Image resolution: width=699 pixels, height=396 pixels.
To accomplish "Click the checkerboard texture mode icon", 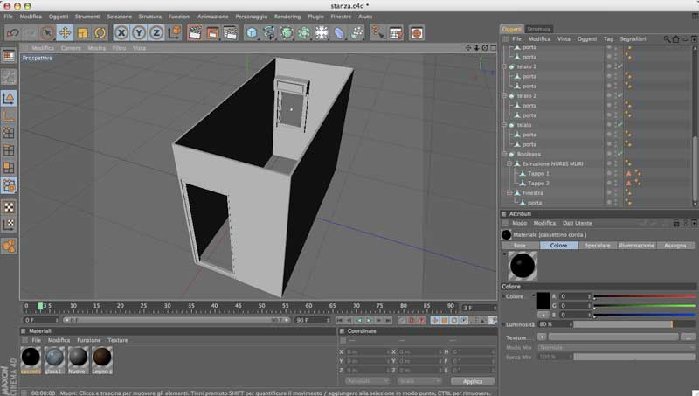I will coord(8,207).
